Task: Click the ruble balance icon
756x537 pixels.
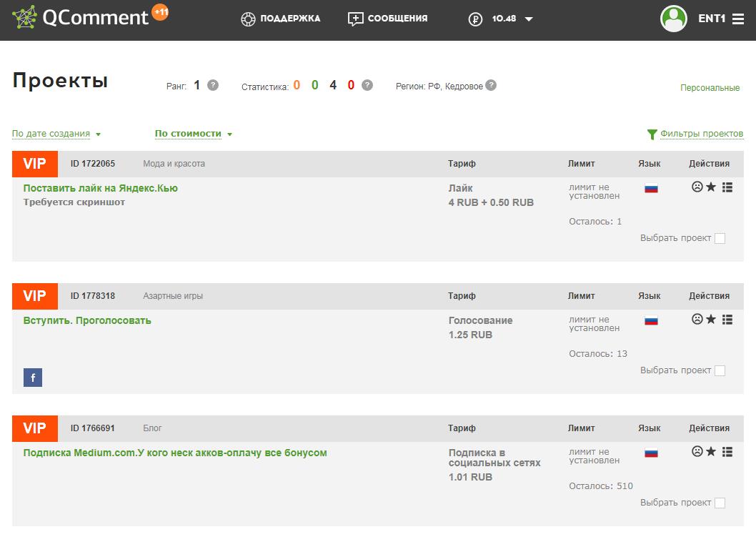Action: coord(475,19)
